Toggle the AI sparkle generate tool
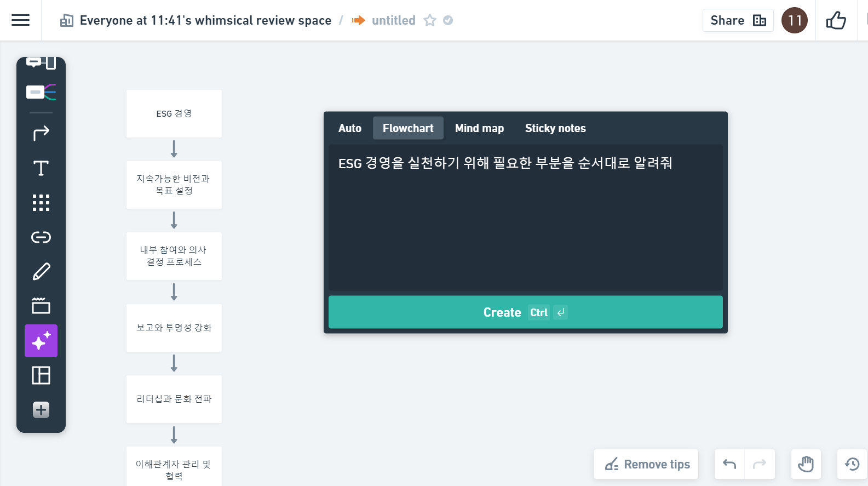 [41, 341]
